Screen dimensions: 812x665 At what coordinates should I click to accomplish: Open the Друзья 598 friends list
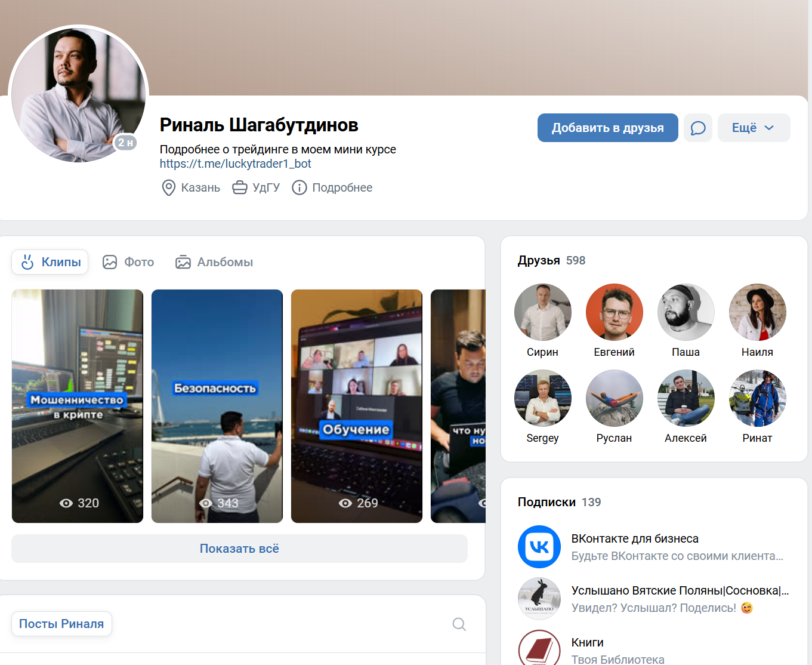pos(552,260)
